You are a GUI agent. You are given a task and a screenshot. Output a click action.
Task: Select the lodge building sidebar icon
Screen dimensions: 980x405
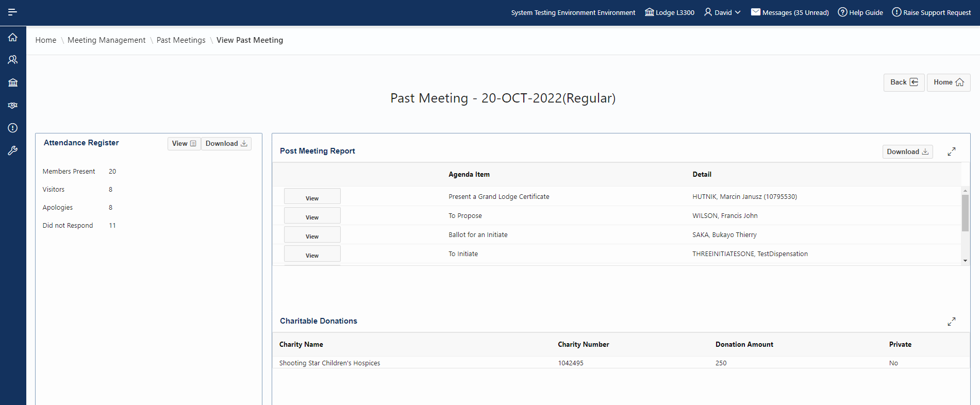pyautogui.click(x=13, y=82)
